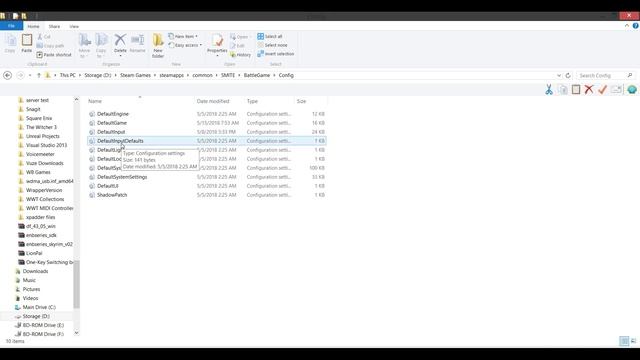Open the dropdown arrow under Properties
640x360 pixels.
point(217,56)
